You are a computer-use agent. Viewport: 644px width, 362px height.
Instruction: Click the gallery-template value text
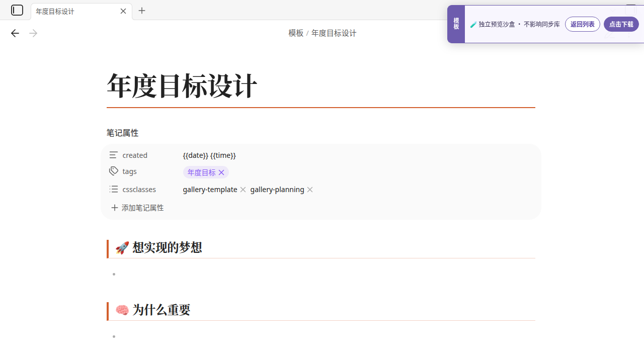coord(210,190)
